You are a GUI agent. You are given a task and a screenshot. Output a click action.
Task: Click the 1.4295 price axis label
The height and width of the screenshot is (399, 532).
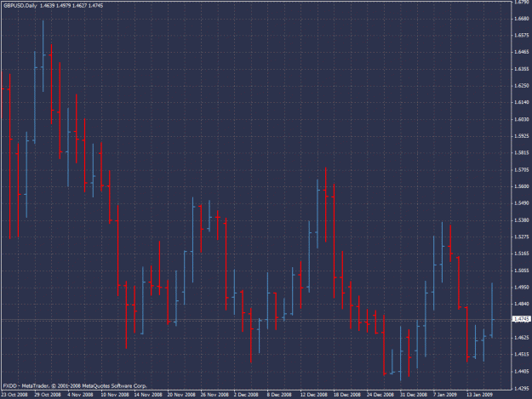[x=522, y=389]
